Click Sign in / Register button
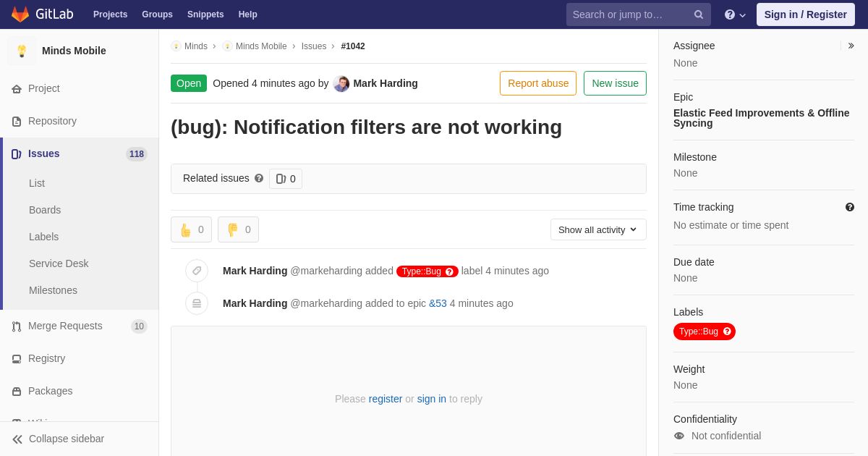Screen dimensions: 868x456 805,14
